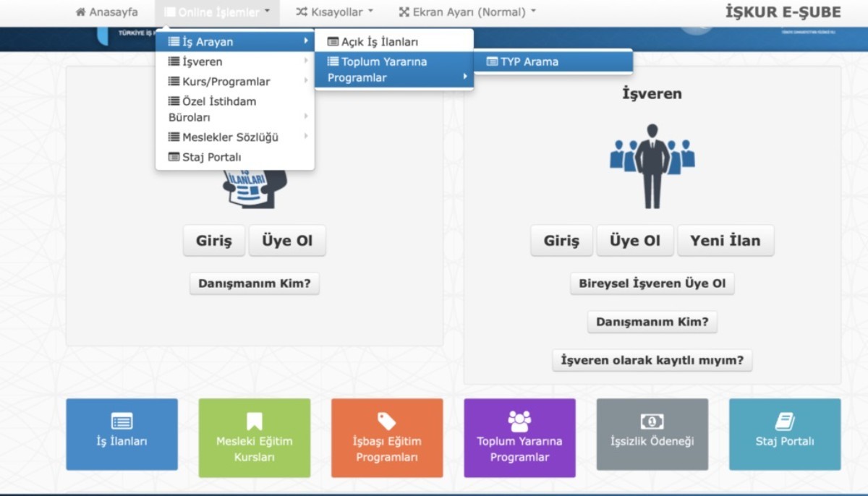
Task: Open the blue İş İlanları tile
Action: coord(122,435)
